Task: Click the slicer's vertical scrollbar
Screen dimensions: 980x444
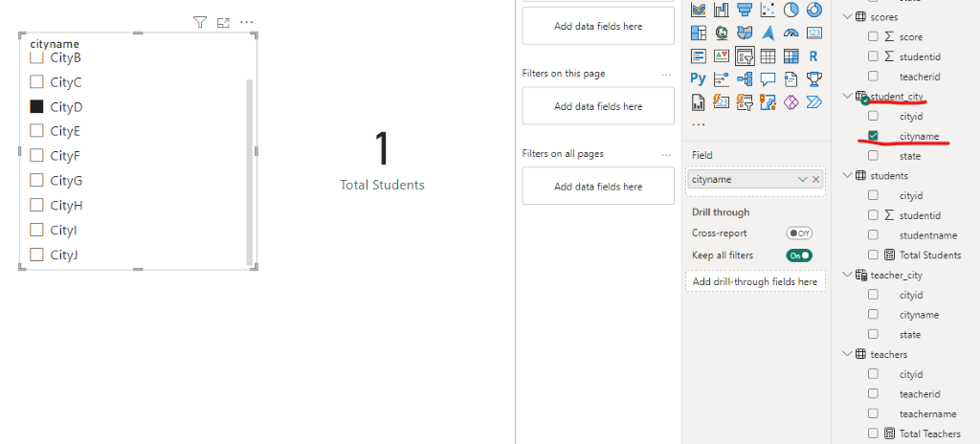Action: (250, 172)
